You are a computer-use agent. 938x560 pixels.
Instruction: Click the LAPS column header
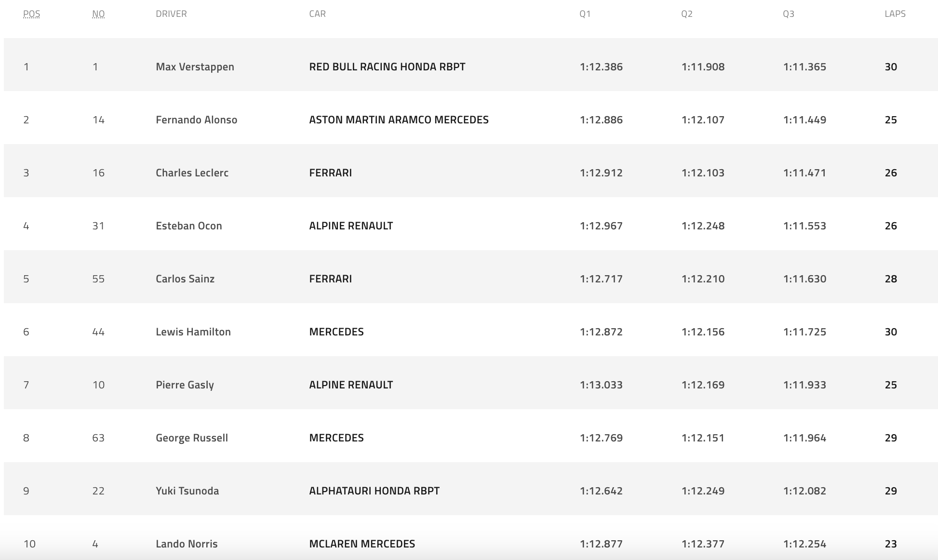tap(895, 14)
